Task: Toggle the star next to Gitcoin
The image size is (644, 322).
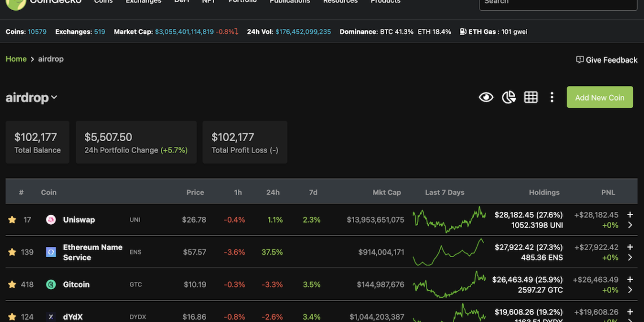Action: (12, 284)
